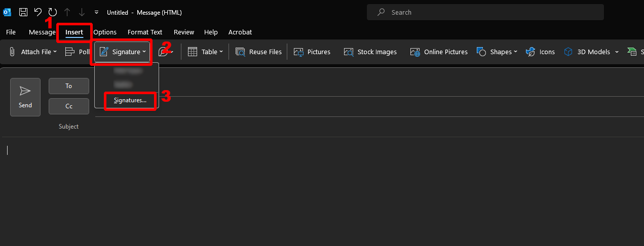Switch to the Format Text tab
Viewport: 644px width, 246px height.
click(145, 32)
